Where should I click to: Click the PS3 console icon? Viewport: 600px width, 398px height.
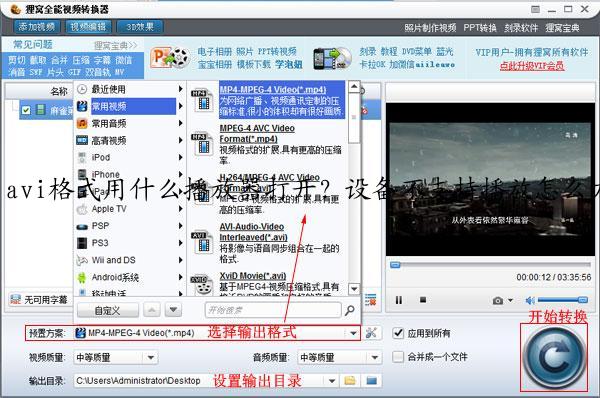coord(82,243)
